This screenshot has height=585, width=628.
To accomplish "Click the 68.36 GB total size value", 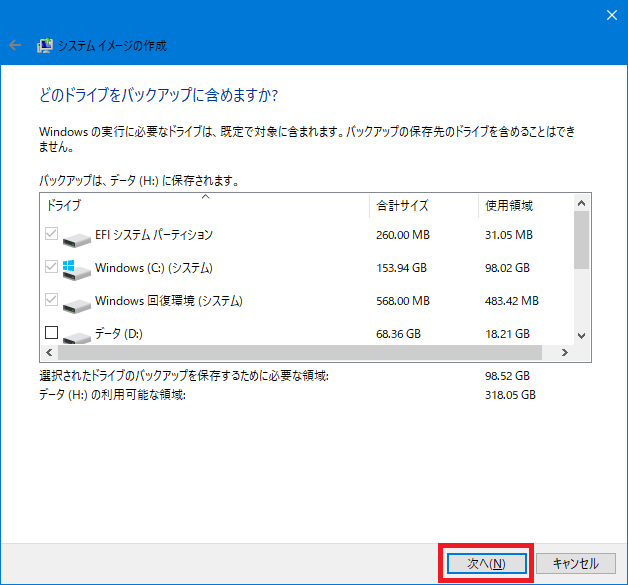I will [x=399, y=334].
